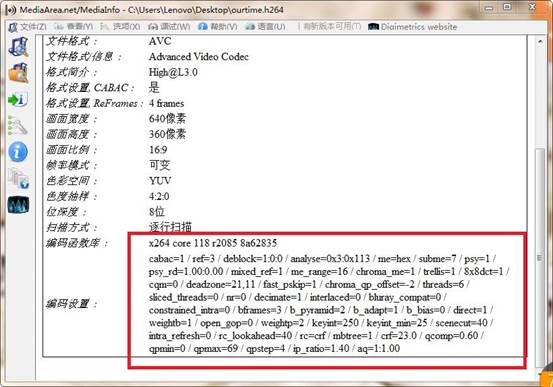Click the '格式设置, ReFrames' label
553x387 pixels.
pos(95,103)
